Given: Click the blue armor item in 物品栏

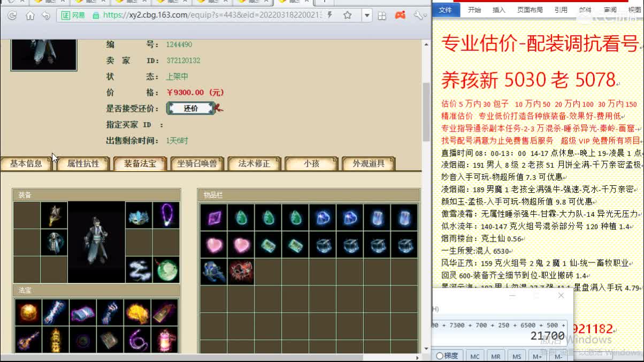Looking at the screenshot, I should 214,272.
